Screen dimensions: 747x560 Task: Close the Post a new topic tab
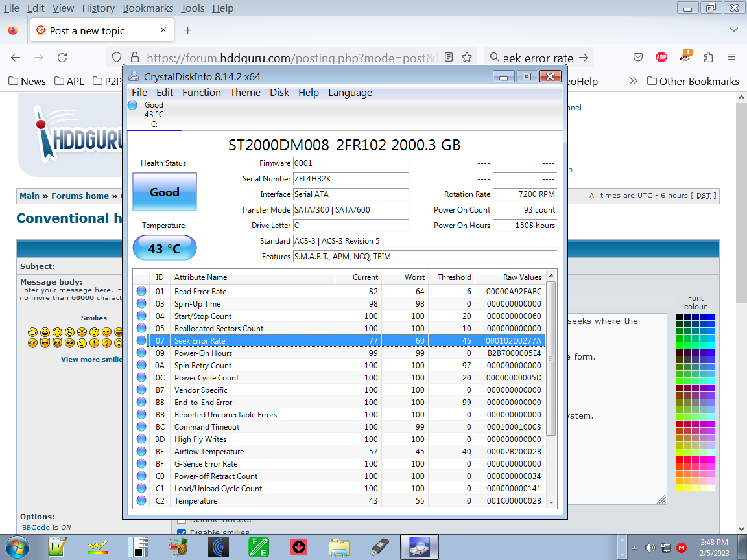(163, 30)
